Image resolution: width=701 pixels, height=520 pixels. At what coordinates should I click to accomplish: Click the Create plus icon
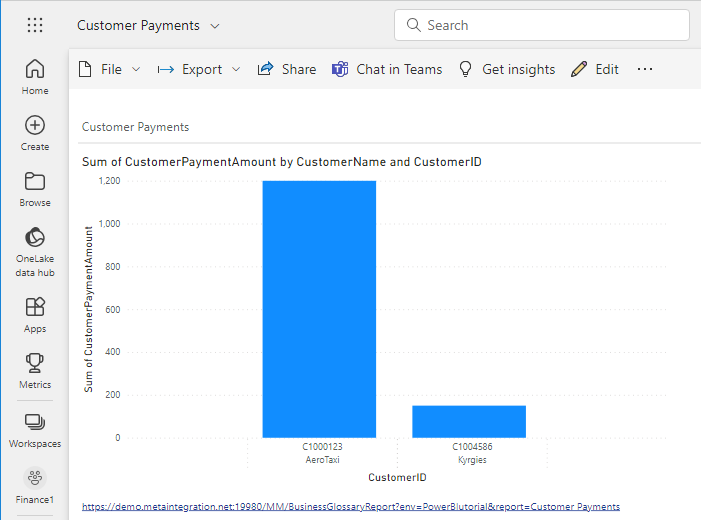point(35,133)
